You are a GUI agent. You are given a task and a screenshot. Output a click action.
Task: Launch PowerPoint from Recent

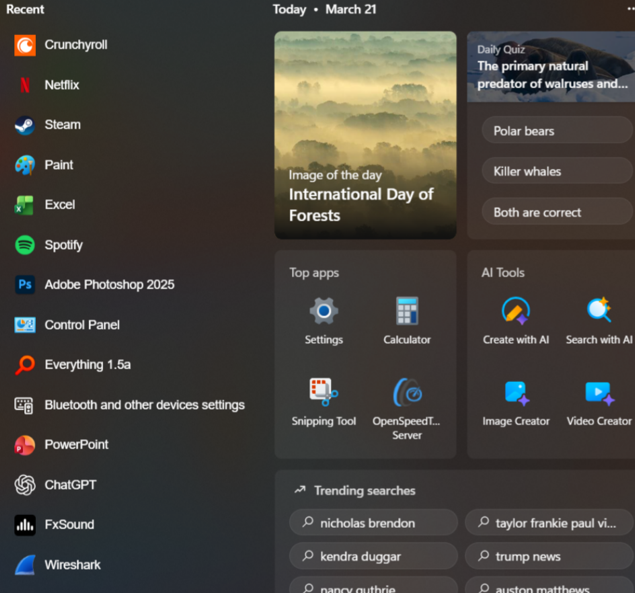(25, 445)
